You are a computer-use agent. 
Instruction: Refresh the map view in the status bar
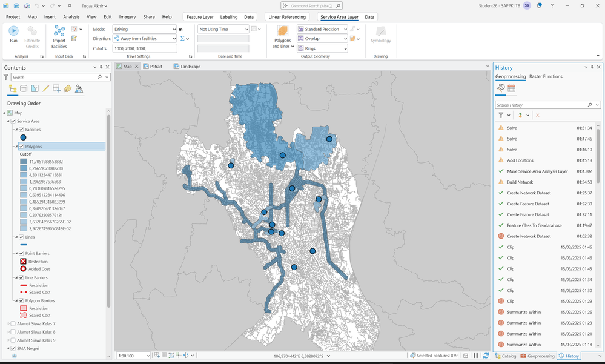pos(486,356)
